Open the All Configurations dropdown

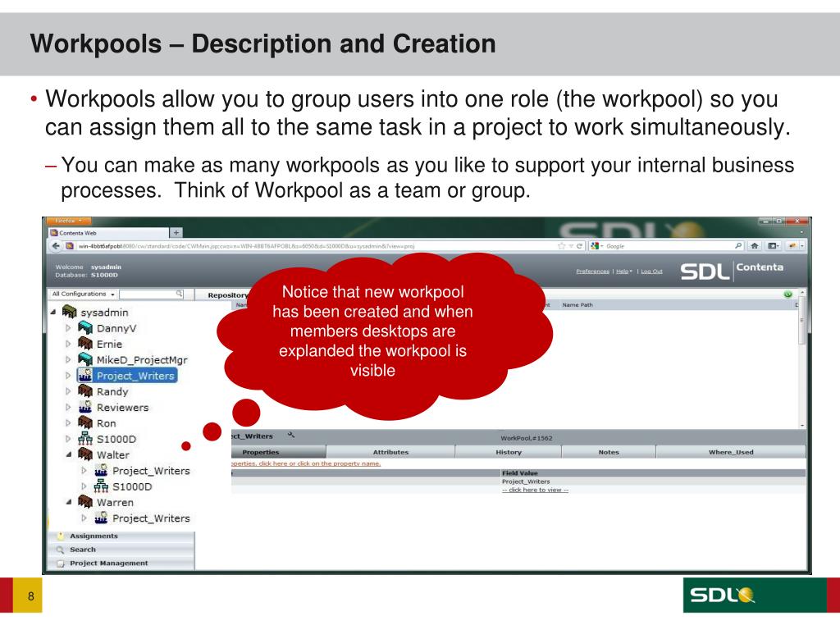83,294
